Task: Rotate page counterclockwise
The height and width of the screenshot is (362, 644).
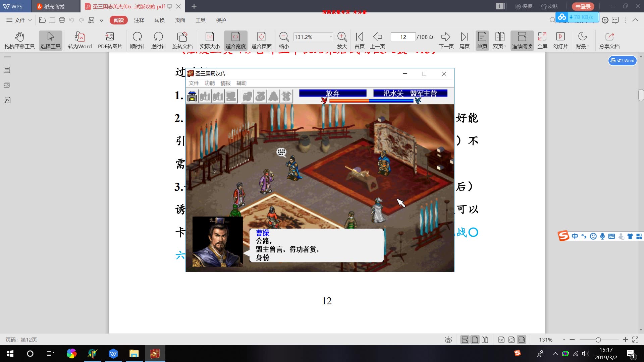Action: pos(158,41)
